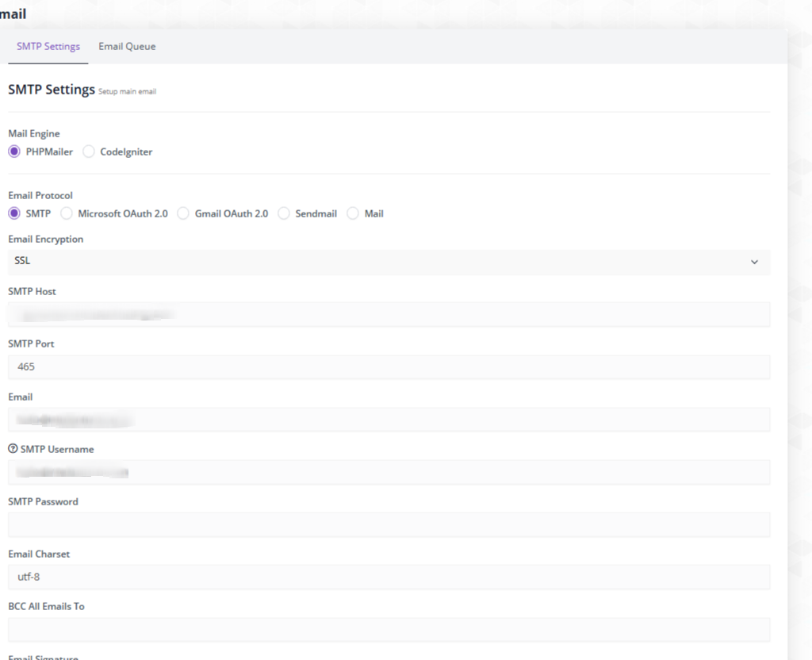Screen dimensions: 812x660
Task: Pick the Sendmail protocol option
Action: (284, 213)
